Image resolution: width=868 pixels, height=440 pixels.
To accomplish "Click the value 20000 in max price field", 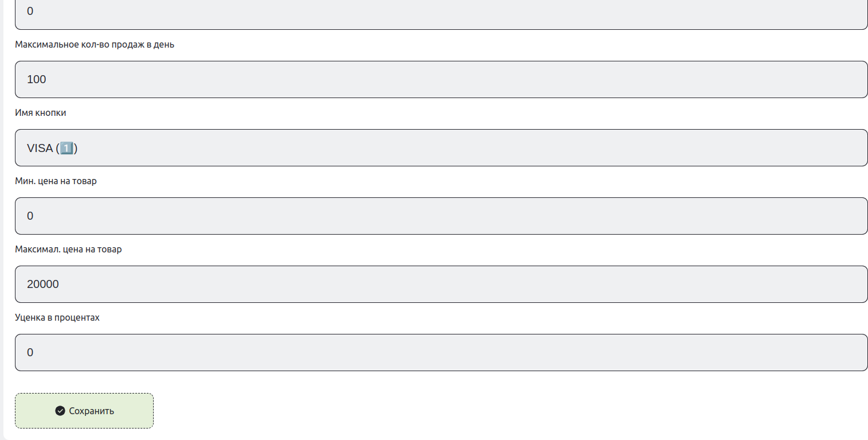I will coord(43,284).
